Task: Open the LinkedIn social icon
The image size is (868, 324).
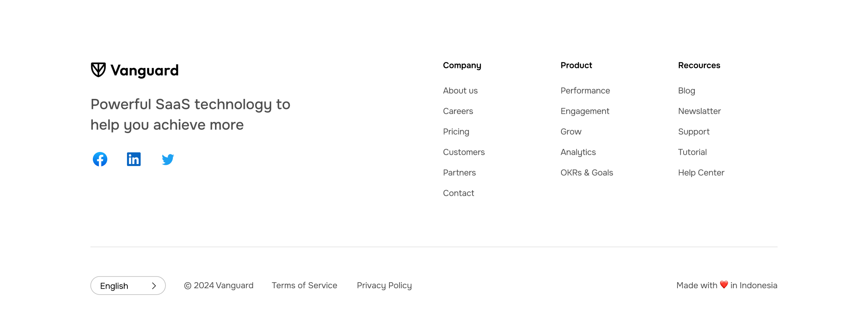Action: (134, 159)
